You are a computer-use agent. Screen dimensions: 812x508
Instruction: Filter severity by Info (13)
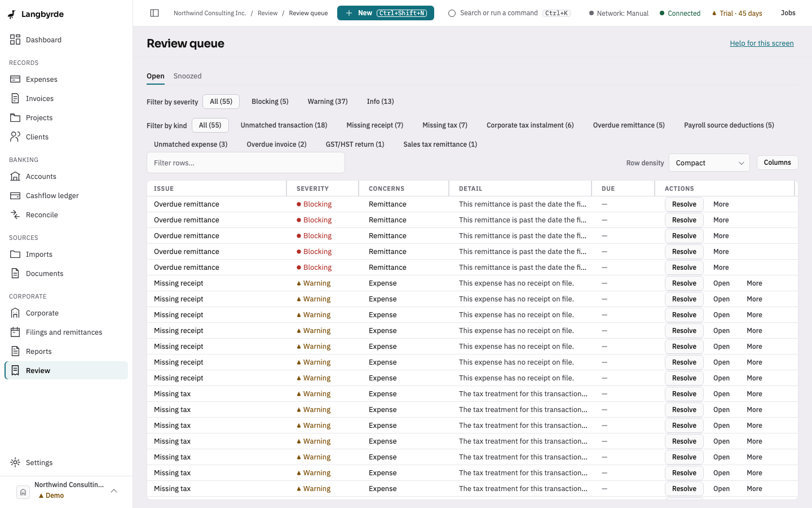380,102
